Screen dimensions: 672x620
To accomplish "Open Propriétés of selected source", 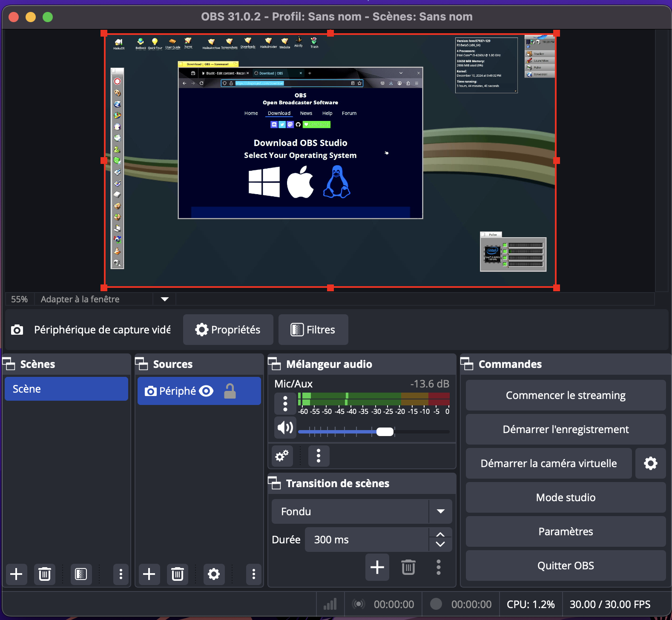I will 228,330.
